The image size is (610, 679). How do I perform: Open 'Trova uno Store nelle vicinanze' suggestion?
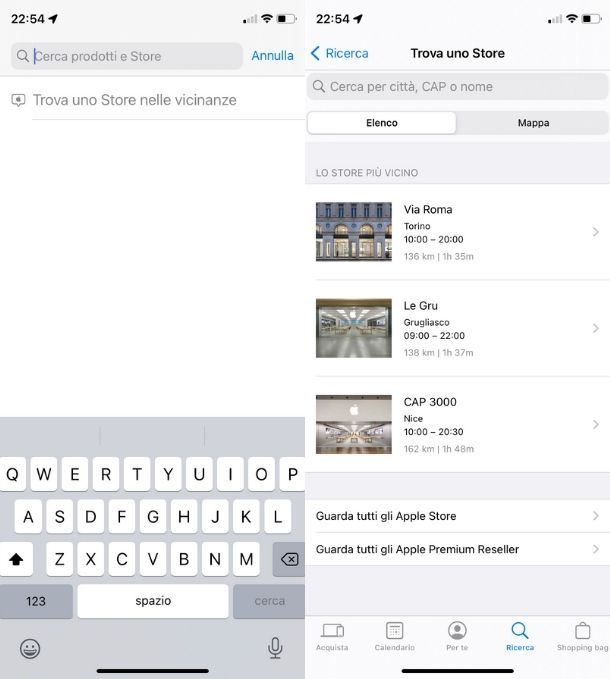pos(152,100)
